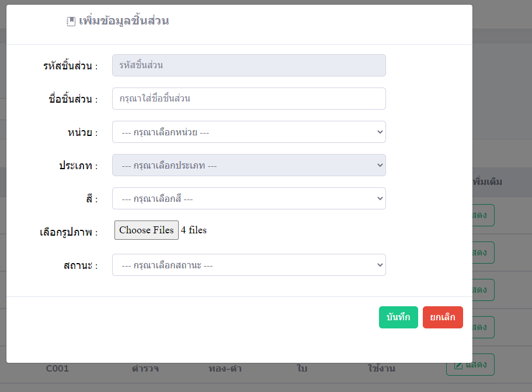This screenshot has height=392, width=532.
Task: Click the C001 cell in background table
Action: point(57,368)
